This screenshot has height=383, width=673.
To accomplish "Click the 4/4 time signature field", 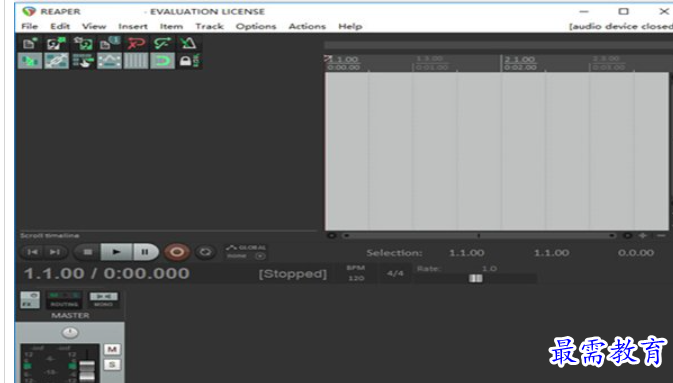I will pyautogui.click(x=395, y=273).
